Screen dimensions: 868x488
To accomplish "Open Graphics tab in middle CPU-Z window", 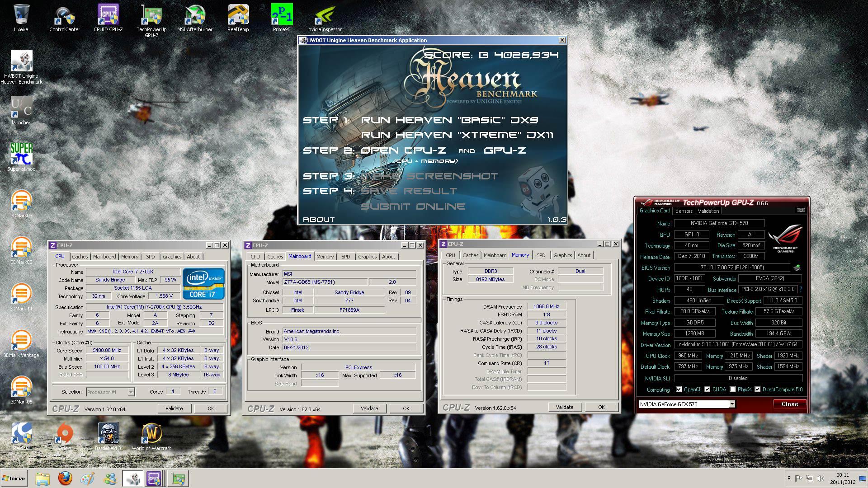I will [368, 257].
